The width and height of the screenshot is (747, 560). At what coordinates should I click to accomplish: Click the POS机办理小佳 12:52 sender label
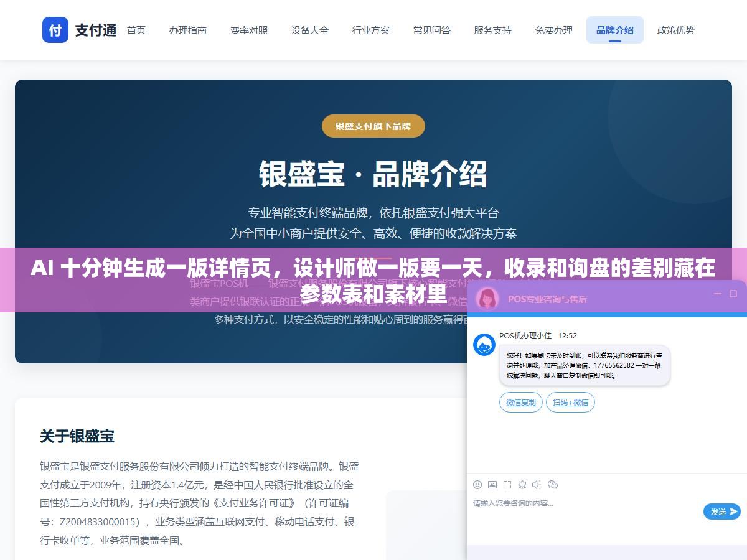(538, 335)
